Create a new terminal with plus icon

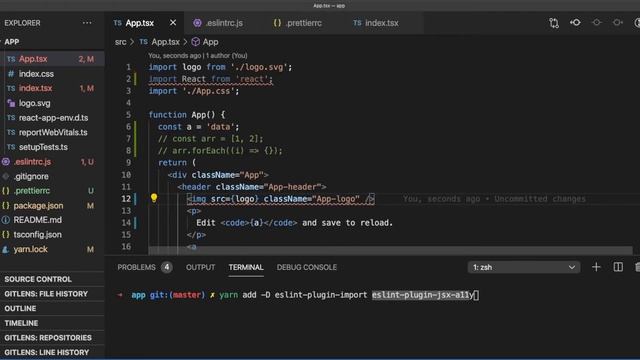[x=596, y=267]
